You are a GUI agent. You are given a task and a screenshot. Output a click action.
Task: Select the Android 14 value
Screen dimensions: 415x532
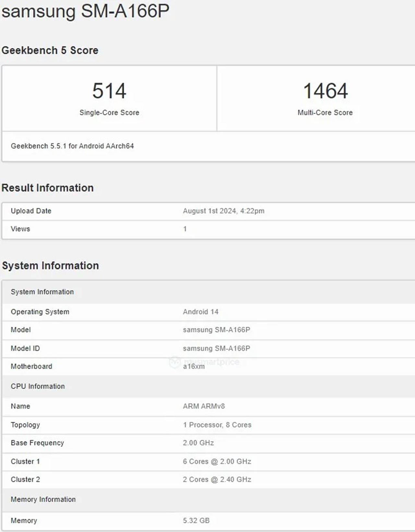(x=201, y=312)
